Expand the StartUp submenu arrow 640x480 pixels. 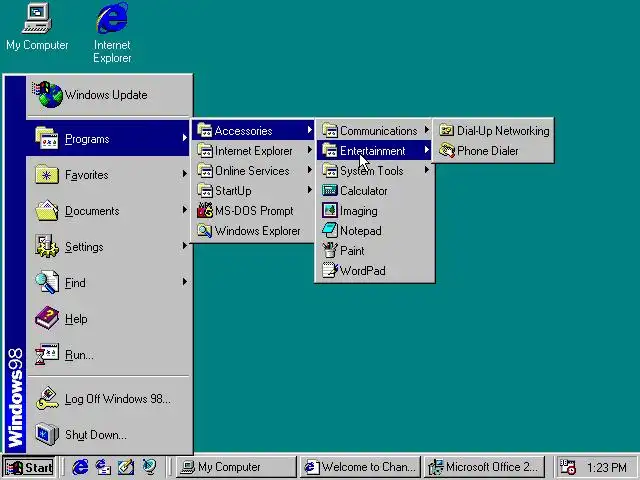pos(310,190)
